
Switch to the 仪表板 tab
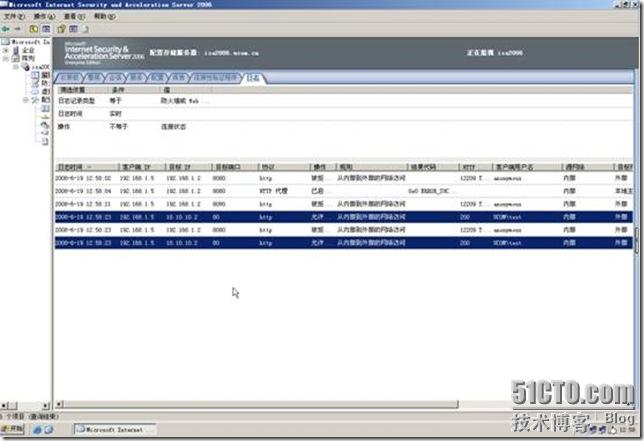(70, 78)
